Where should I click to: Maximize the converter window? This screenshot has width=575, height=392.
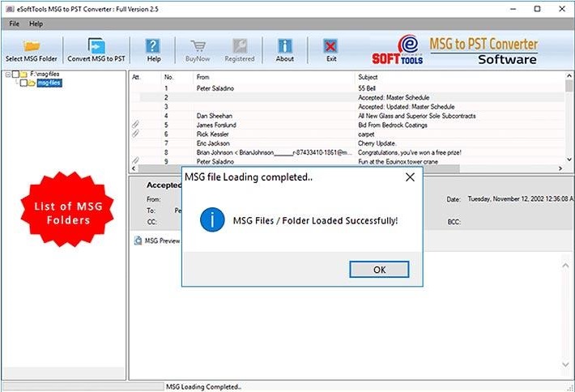pos(537,9)
